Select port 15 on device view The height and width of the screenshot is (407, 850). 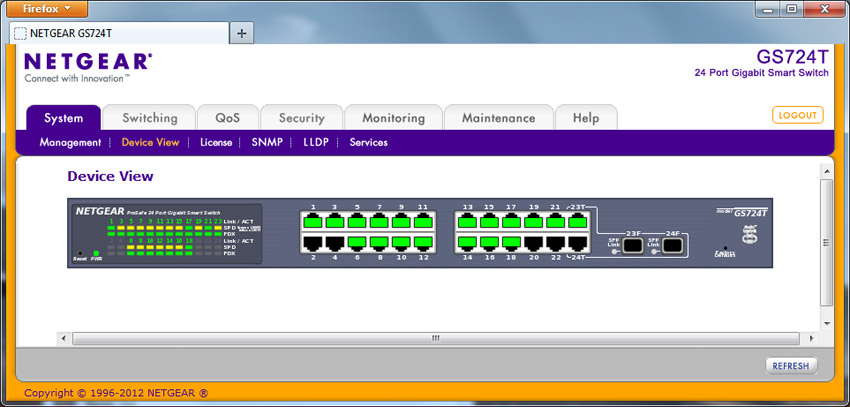coord(490,221)
